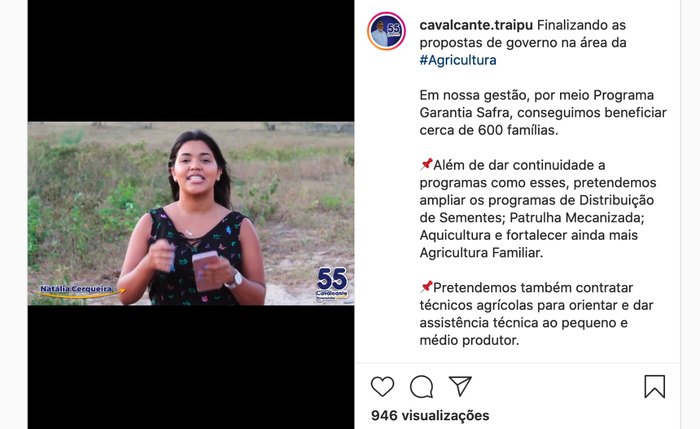
Task: Click the 55 Cavalcante logo in the video
Action: 332,284
